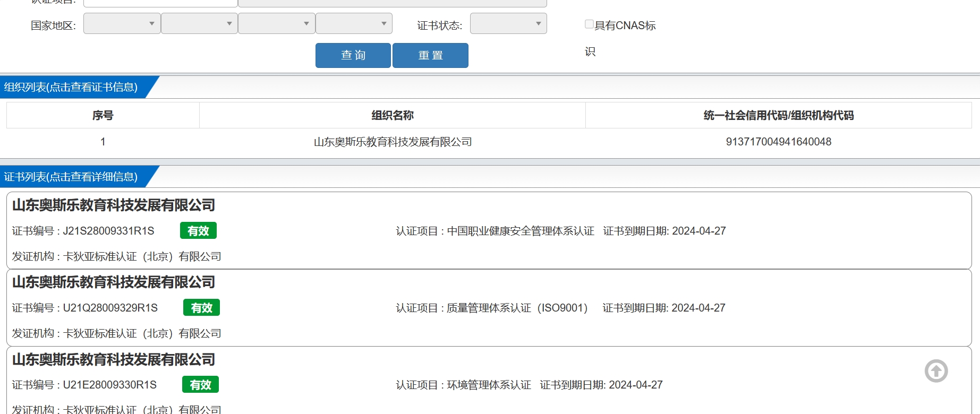Click the 国家地区 label

[x=53, y=25]
